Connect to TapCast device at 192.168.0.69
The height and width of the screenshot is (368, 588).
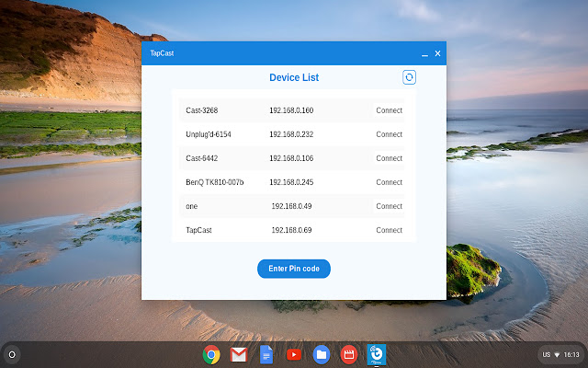pos(389,230)
